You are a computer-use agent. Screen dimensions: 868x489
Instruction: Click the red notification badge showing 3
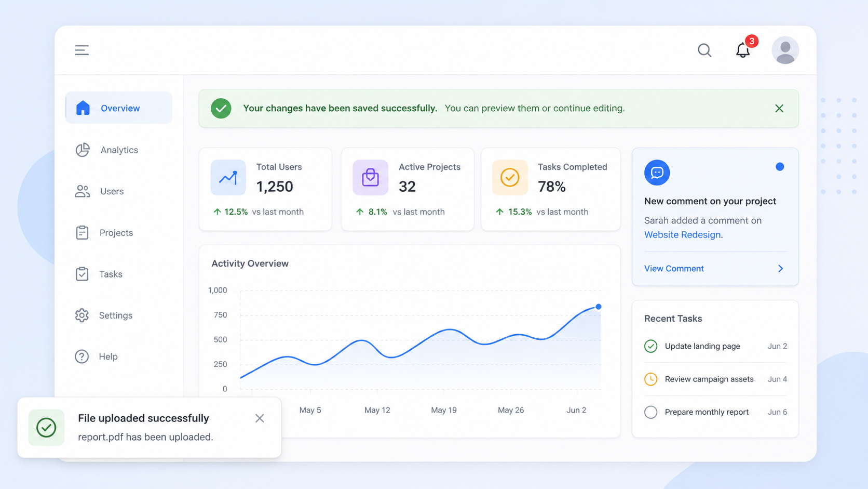[x=751, y=41]
